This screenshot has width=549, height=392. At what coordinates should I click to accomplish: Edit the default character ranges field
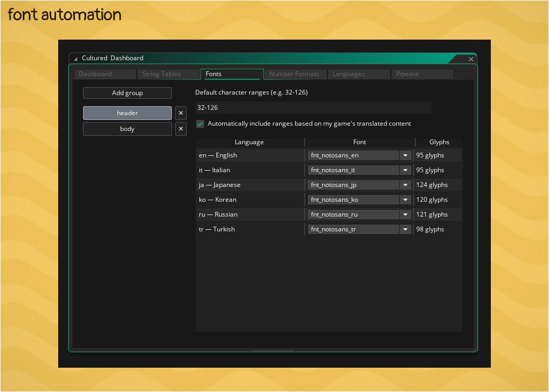(x=313, y=108)
